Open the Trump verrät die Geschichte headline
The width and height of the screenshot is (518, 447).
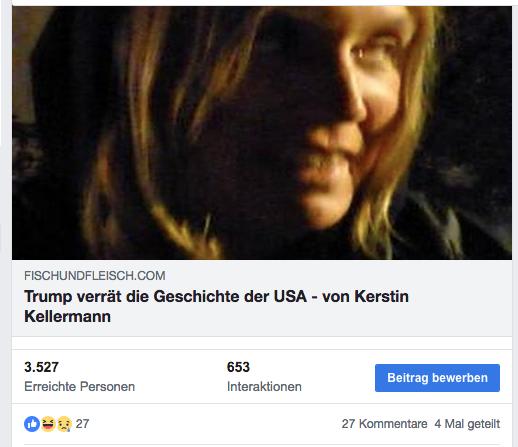pos(216,306)
